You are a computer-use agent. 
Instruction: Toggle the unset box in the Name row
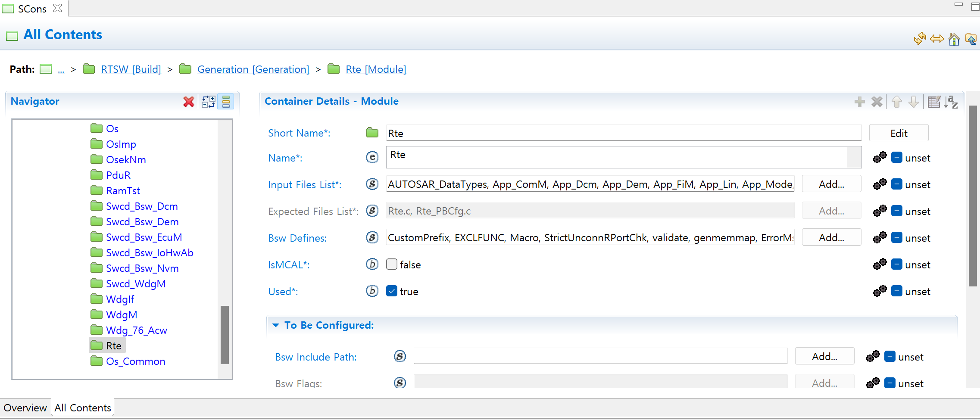pos(897,158)
